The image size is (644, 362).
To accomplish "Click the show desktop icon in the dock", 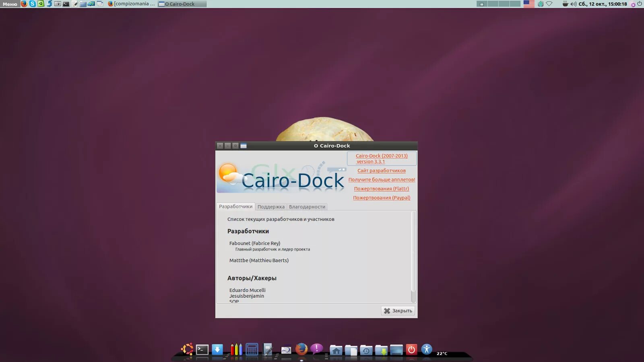I will tap(396, 350).
